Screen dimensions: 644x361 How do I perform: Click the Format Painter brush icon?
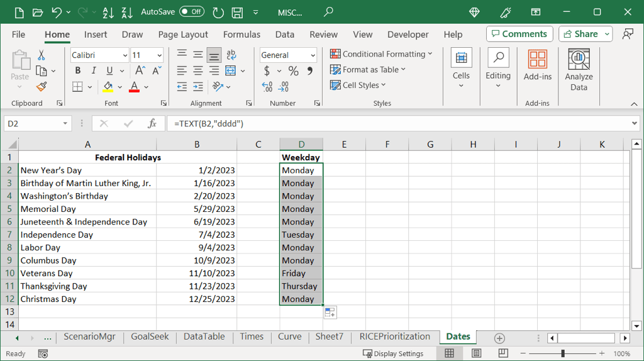pos(42,87)
